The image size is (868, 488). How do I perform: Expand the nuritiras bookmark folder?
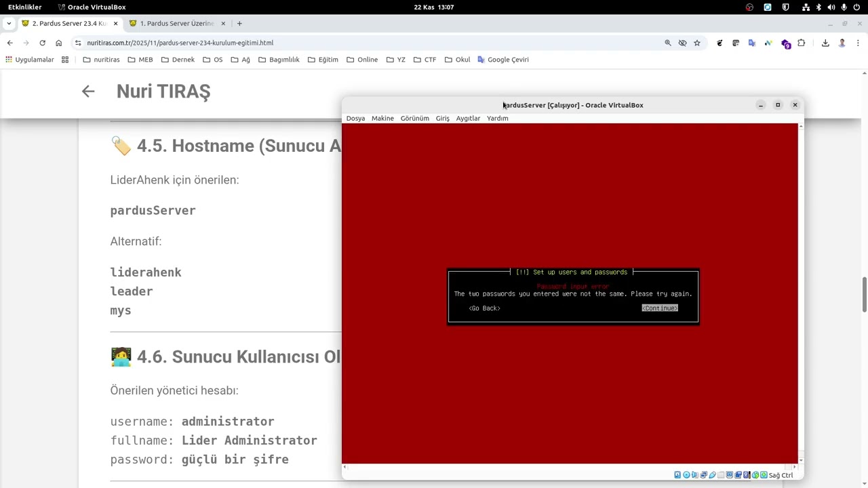(101, 60)
